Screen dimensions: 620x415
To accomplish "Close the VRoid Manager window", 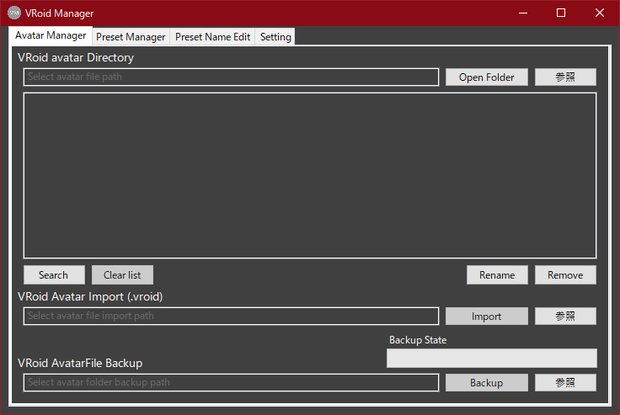I will 599,13.
